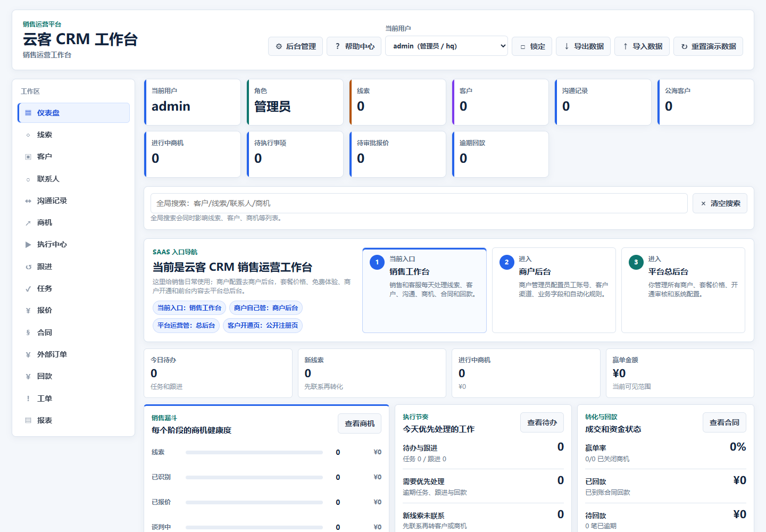Click the 赢单金额 summary card
Screen dimensions: 766x532
[x=680, y=373]
